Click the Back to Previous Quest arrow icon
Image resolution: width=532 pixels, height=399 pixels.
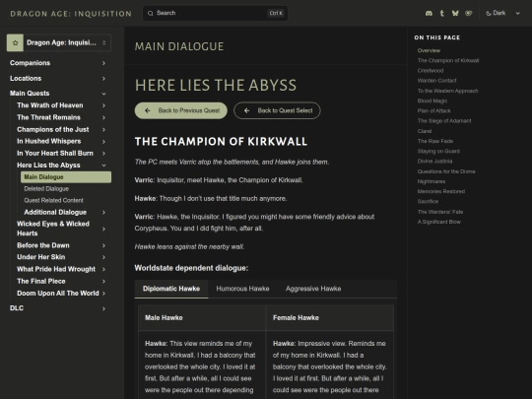pos(147,110)
